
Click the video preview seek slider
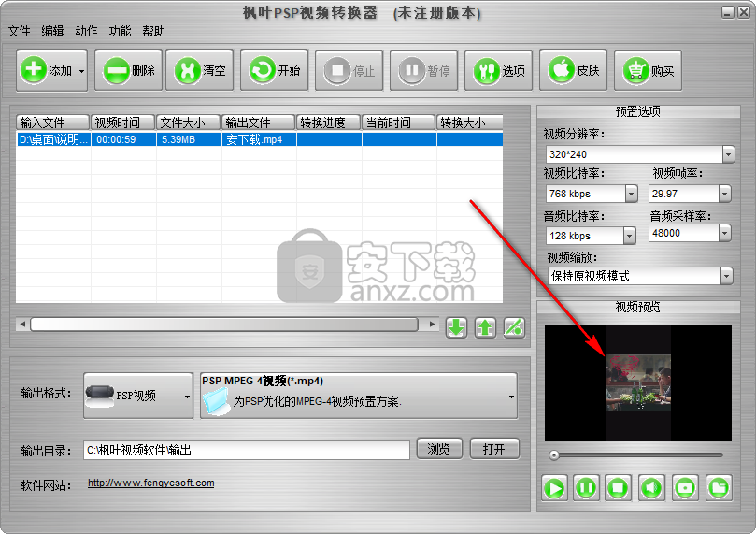pyautogui.click(x=636, y=455)
